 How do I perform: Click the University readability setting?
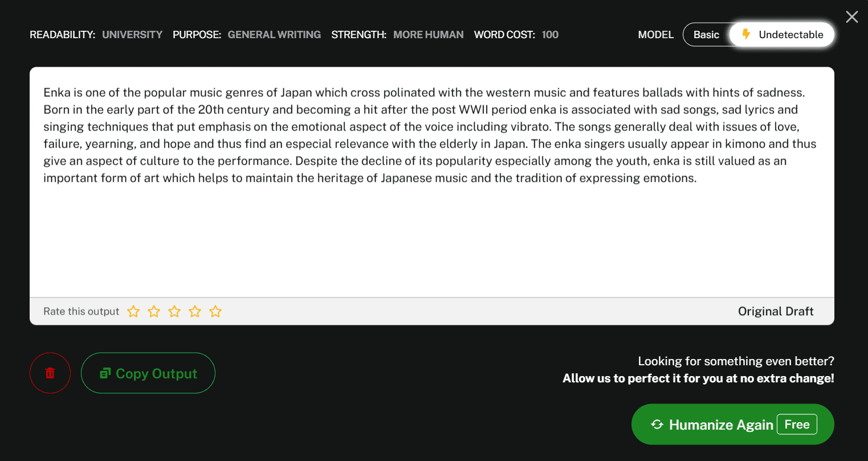(x=132, y=35)
